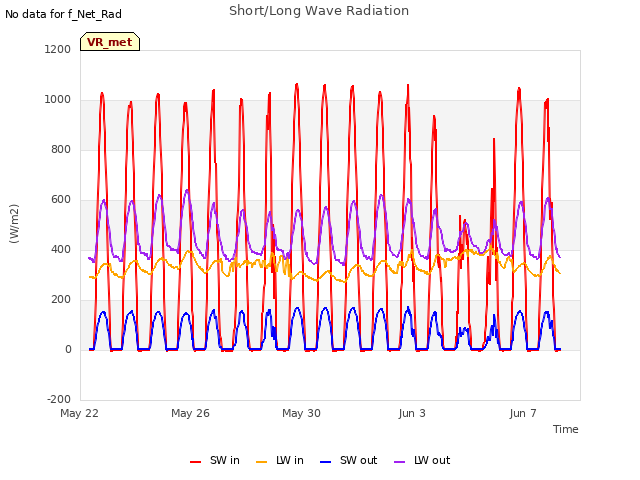Click the 1000 y-axis tick label
Screen dimensions: 640x480
(x=58, y=100)
